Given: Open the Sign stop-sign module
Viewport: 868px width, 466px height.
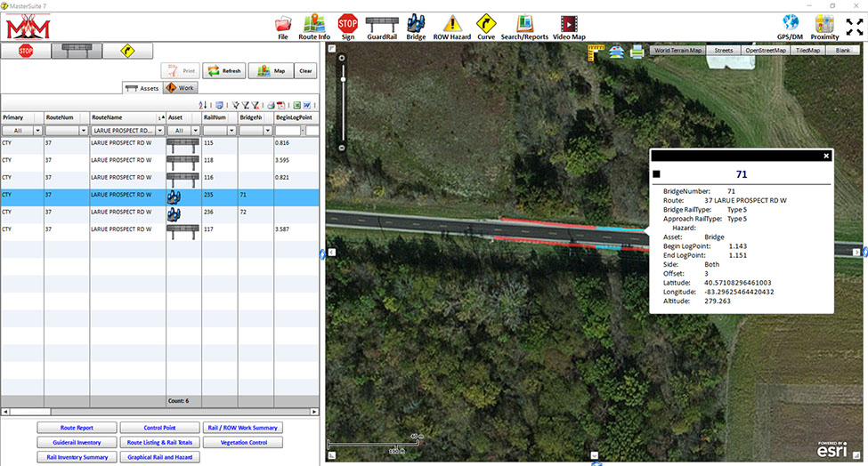Looking at the screenshot, I should click(347, 24).
